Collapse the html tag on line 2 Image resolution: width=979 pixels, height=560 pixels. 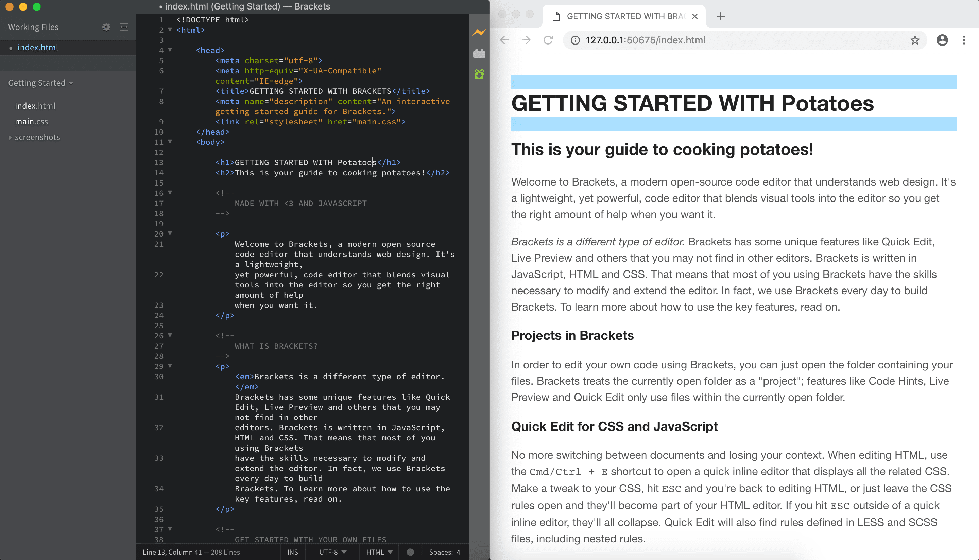tap(170, 30)
